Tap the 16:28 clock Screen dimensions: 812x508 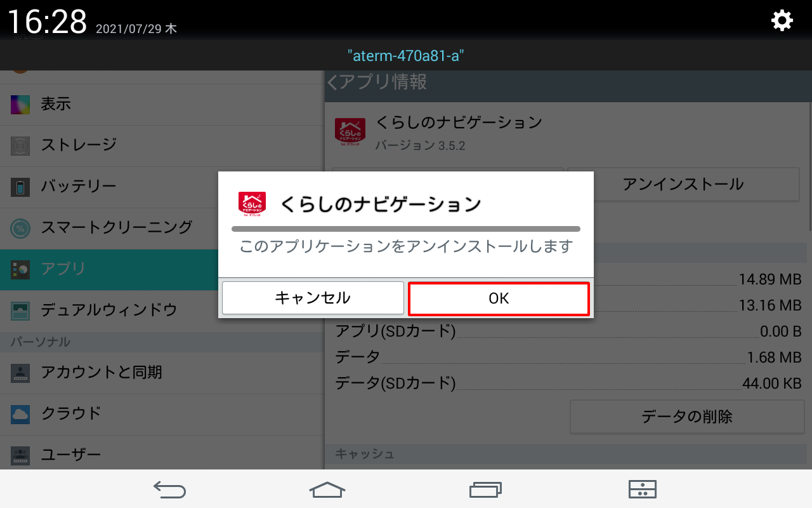coord(47,22)
